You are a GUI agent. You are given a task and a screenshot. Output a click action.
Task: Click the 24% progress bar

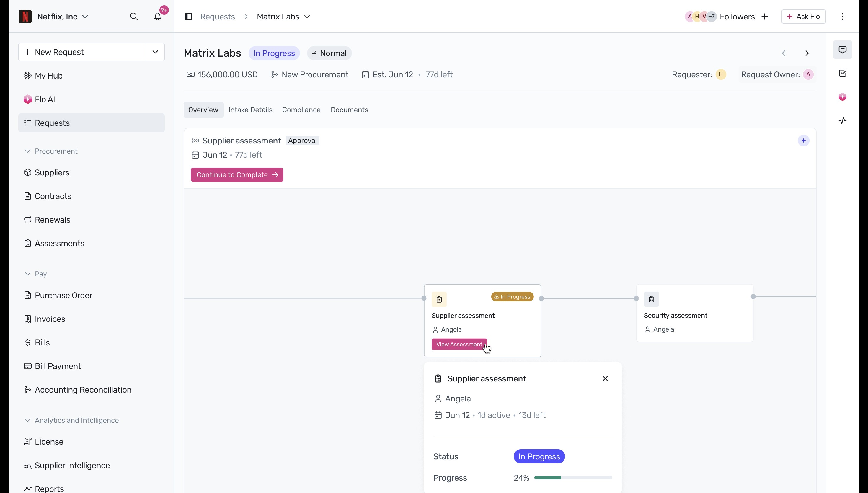[x=573, y=478]
